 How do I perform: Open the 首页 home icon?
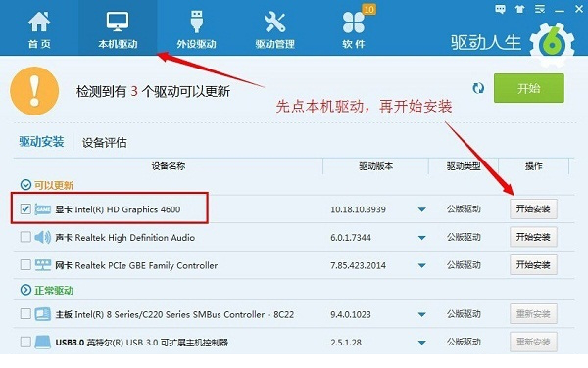pos(39,23)
